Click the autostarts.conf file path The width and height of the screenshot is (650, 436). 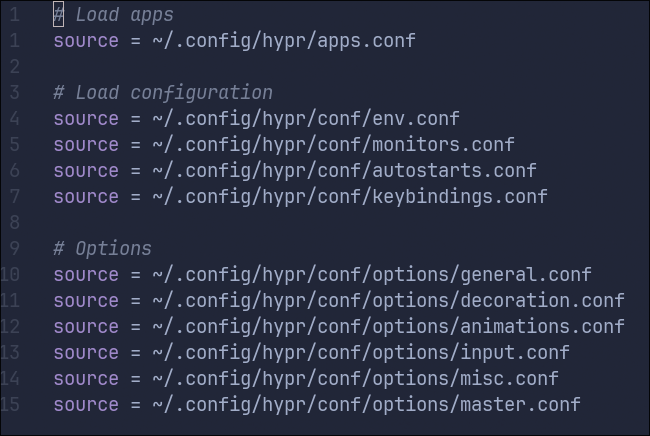click(x=344, y=171)
